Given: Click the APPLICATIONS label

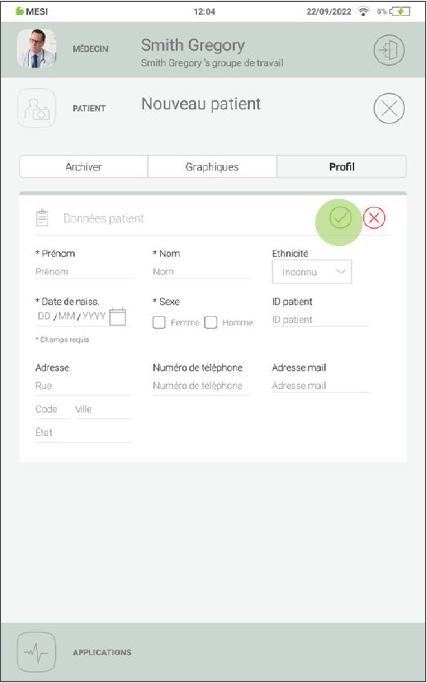Looking at the screenshot, I should tap(102, 653).
